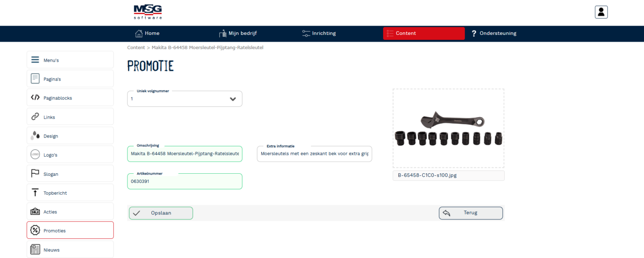Click the Mijn bedrijf building icon

(x=223, y=34)
